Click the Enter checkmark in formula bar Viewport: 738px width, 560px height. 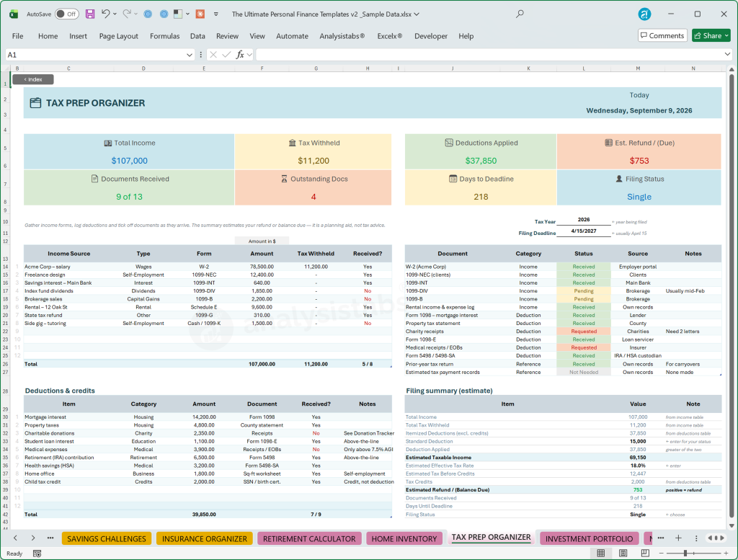click(x=226, y=55)
